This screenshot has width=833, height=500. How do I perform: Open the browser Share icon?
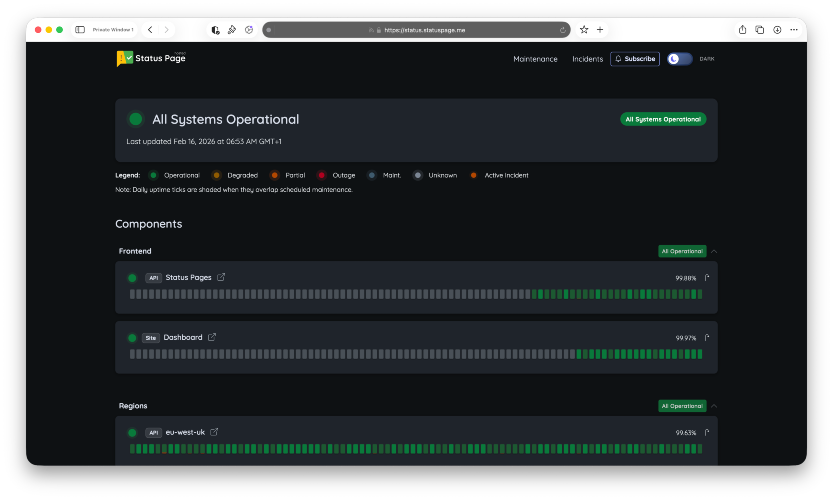tap(743, 30)
